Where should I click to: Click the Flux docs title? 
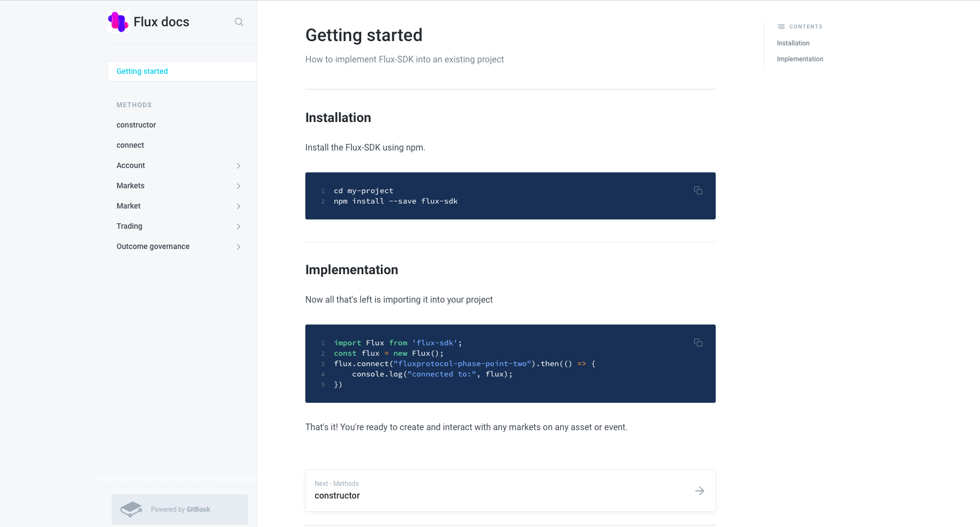[x=161, y=22]
